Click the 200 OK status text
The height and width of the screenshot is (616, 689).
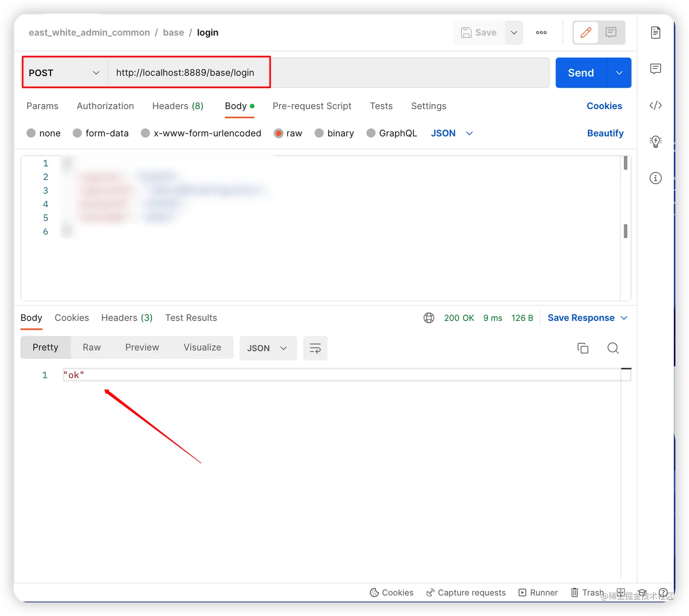[459, 318]
